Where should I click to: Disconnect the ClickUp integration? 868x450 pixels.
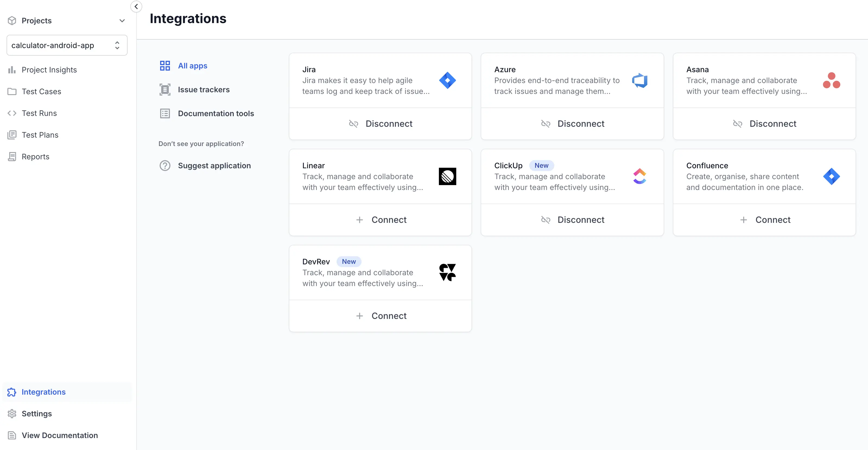(x=572, y=220)
